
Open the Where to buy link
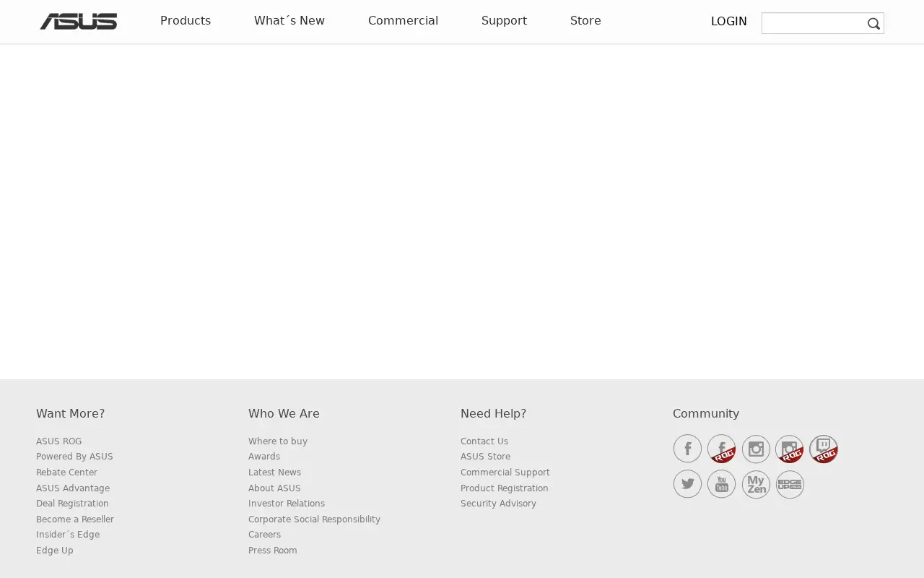pyautogui.click(x=278, y=441)
